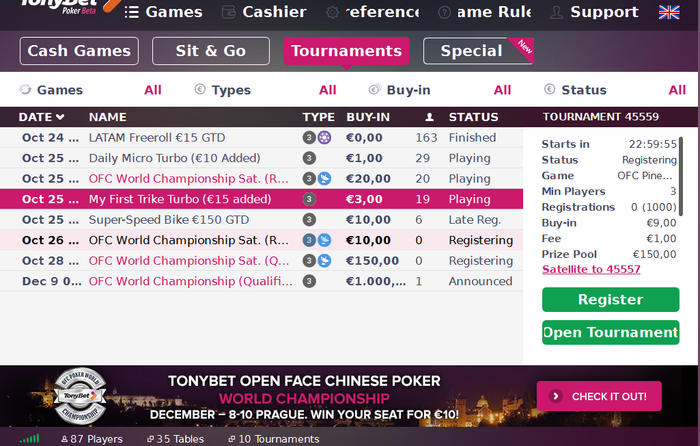Click the green signal strength bars icon
This screenshot has height=446, width=700.
click(30, 438)
